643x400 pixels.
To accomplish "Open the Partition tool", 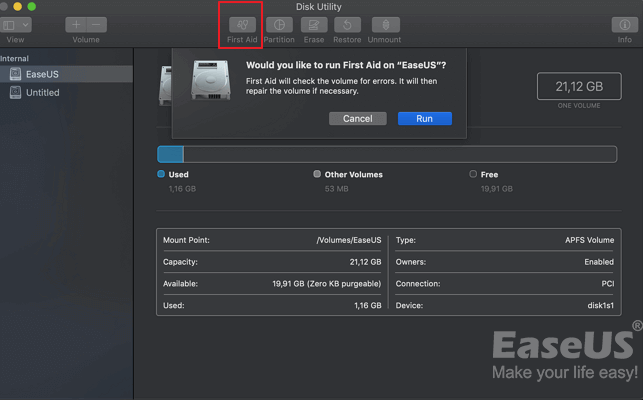I will (x=279, y=25).
